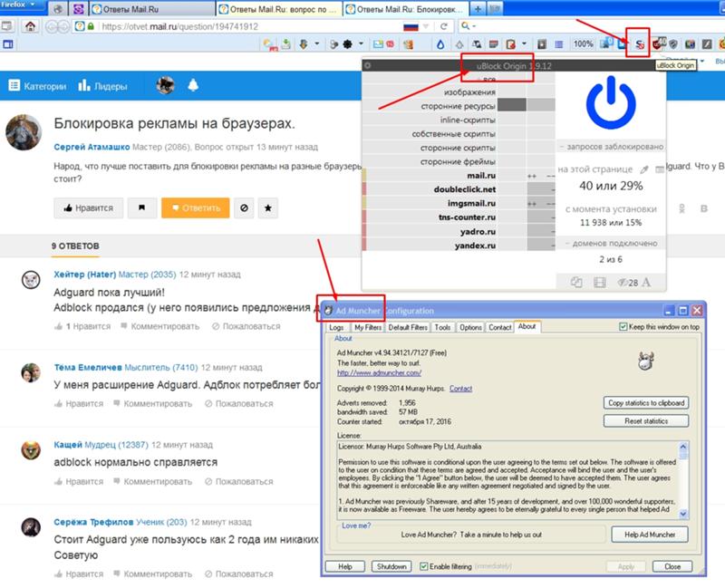The height and width of the screenshot is (588, 725).
Task: Click Пожаловаться under Кащей's answer
Action: (238, 482)
